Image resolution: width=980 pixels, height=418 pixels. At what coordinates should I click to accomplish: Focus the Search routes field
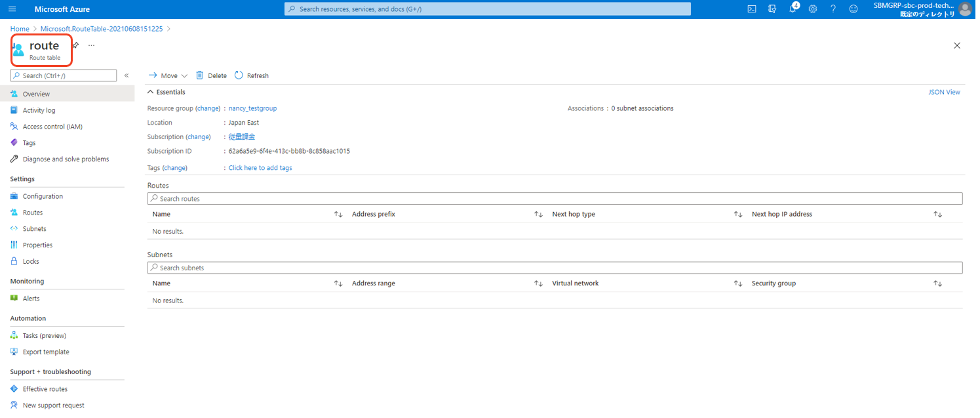(x=555, y=198)
